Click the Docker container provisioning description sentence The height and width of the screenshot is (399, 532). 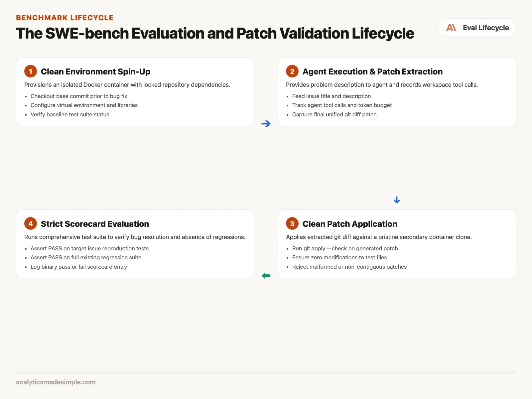pos(127,85)
